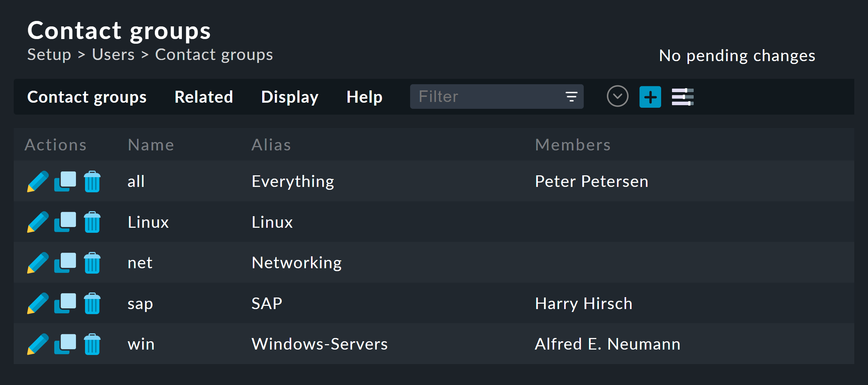Select member Alfred E. Neumann
The width and height of the screenshot is (868, 385).
[x=608, y=344]
